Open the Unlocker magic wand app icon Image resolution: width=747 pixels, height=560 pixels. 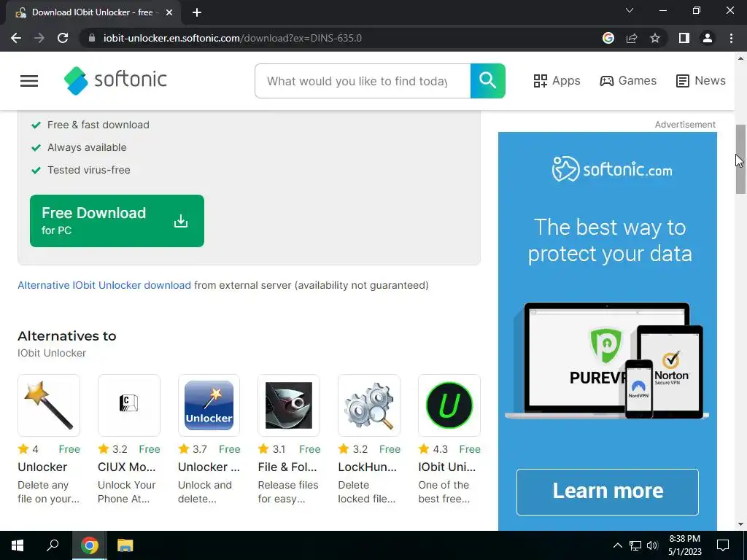tap(49, 405)
